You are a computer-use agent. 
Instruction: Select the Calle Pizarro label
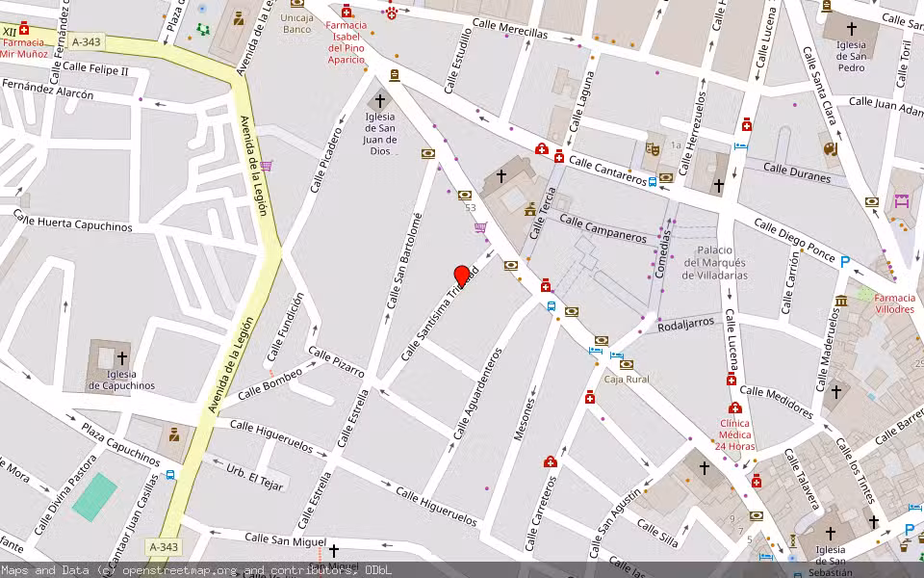click(337, 361)
